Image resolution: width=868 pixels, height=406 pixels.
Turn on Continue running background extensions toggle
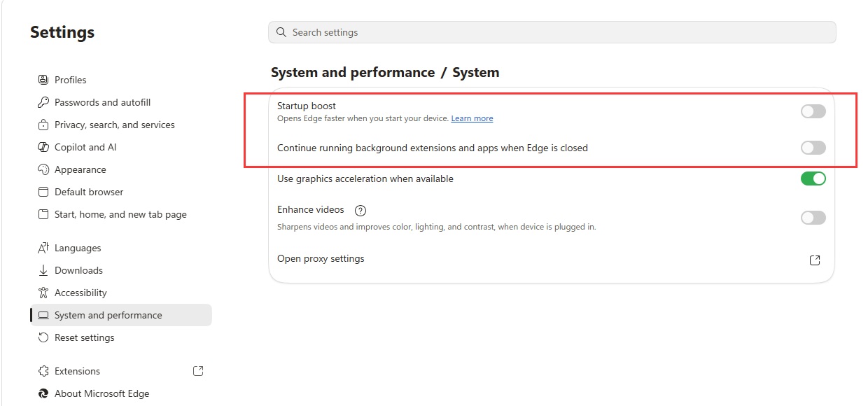(x=813, y=148)
